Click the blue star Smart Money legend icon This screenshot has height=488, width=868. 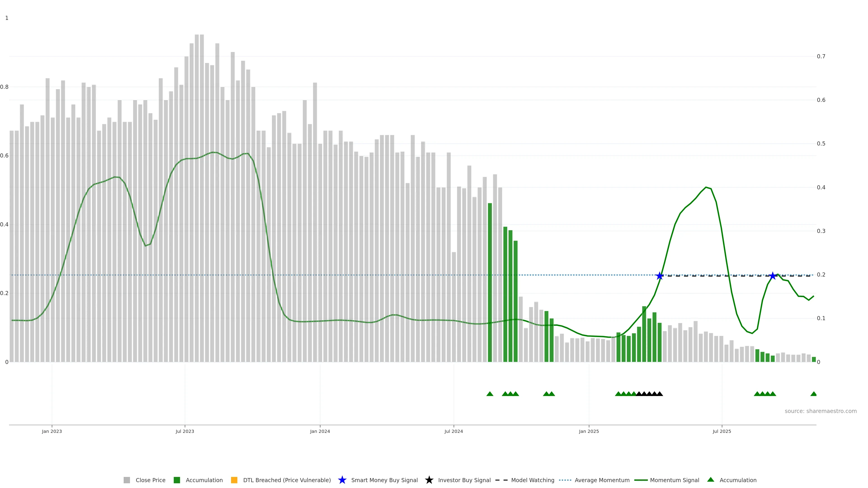pos(342,480)
